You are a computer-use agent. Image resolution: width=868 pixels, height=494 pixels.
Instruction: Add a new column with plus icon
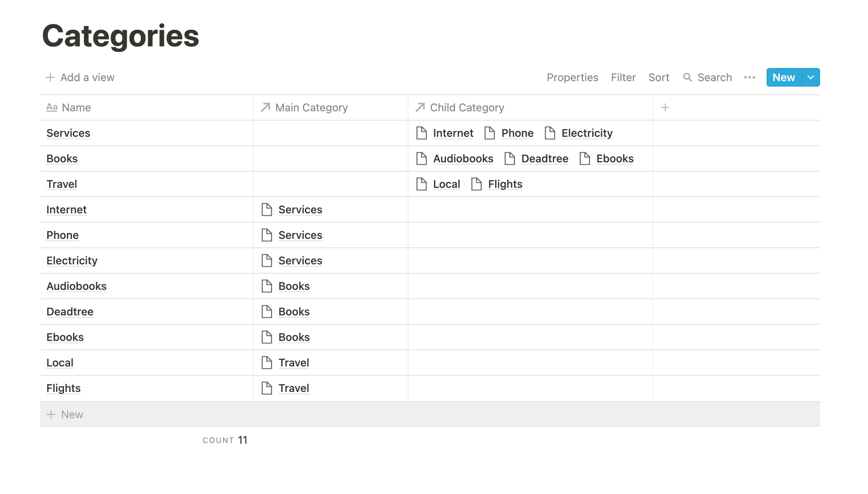coord(665,107)
